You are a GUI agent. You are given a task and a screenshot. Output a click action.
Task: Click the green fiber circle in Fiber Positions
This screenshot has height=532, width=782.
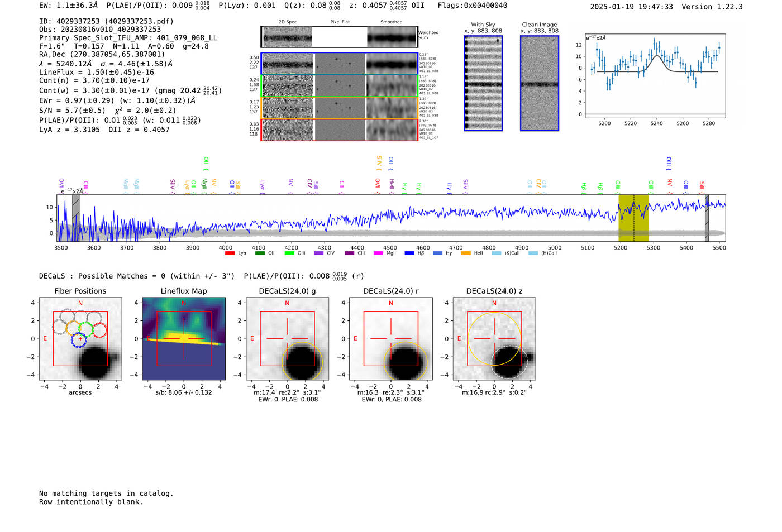pos(85,329)
